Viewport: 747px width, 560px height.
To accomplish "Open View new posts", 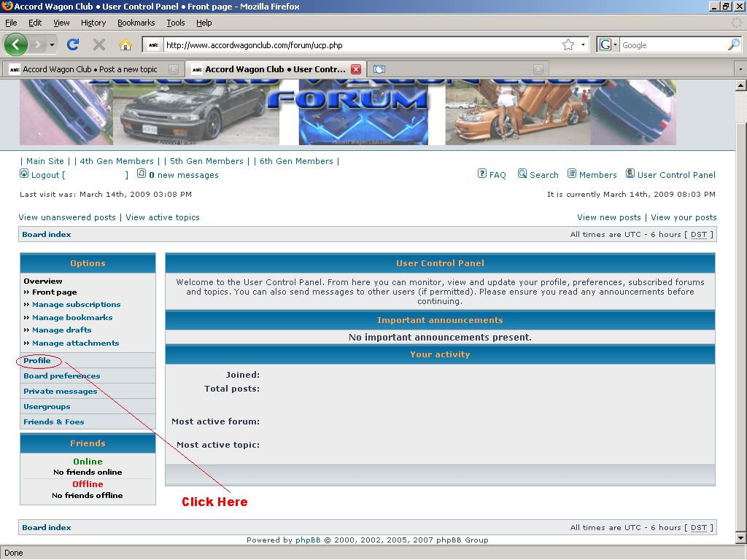I will (x=609, y=217).
